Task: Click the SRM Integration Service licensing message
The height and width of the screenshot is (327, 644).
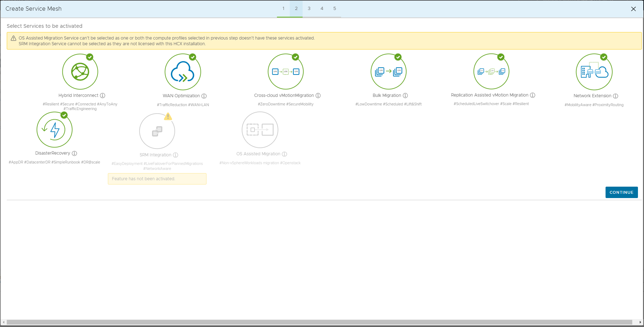Action: pyautogui.click(x=112, y=44)
